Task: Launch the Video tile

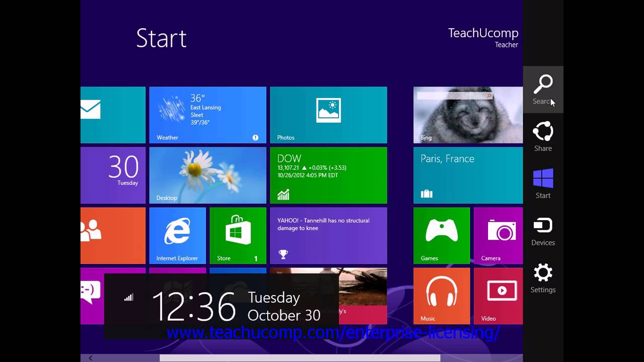Action: coord(498,296)
